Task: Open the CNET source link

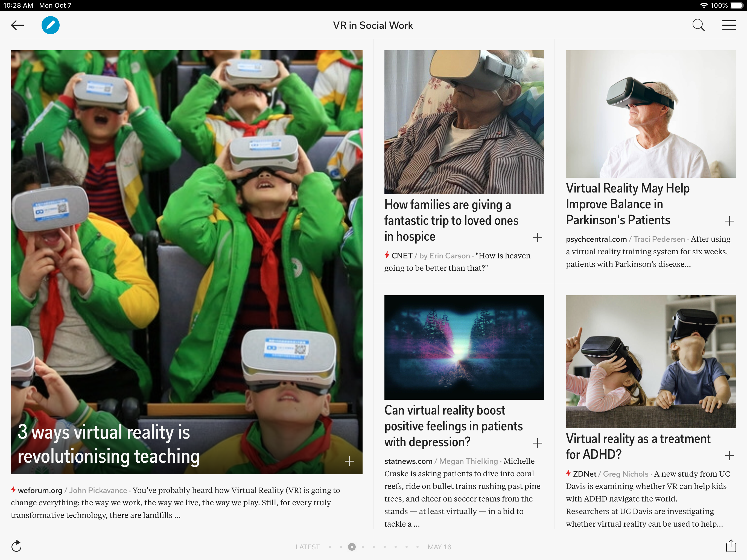Action: [402, 256]
